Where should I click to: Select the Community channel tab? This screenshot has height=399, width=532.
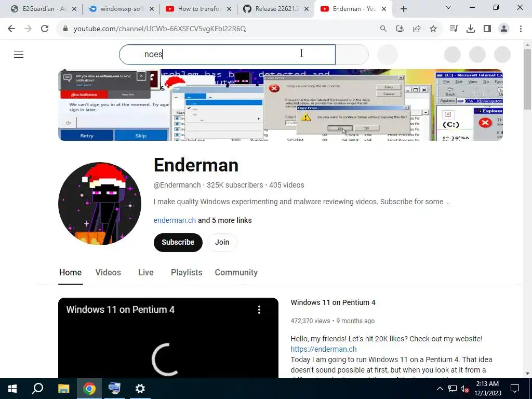point(236,272)
